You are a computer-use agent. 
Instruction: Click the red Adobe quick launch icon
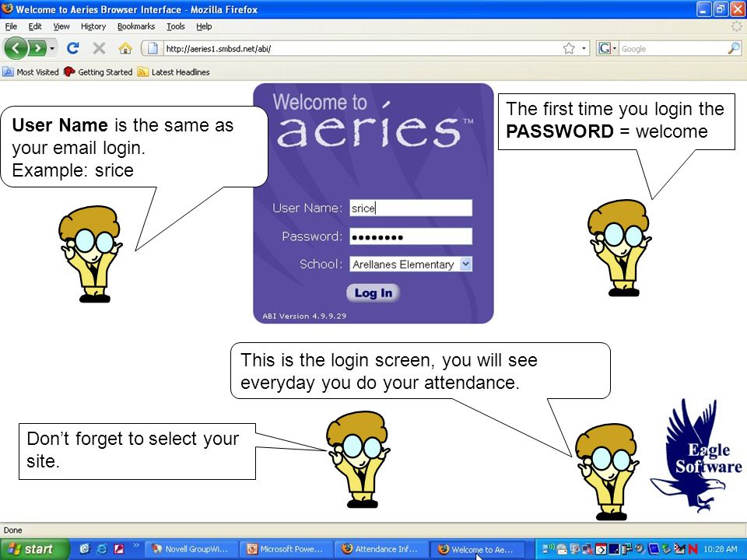click(x=118, y=549)
